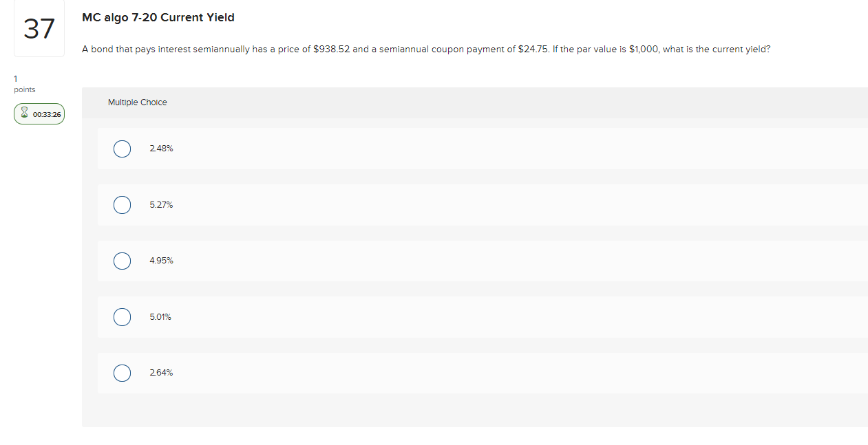
Task: Click the hourglass icon on the timer
Action: 23,113
